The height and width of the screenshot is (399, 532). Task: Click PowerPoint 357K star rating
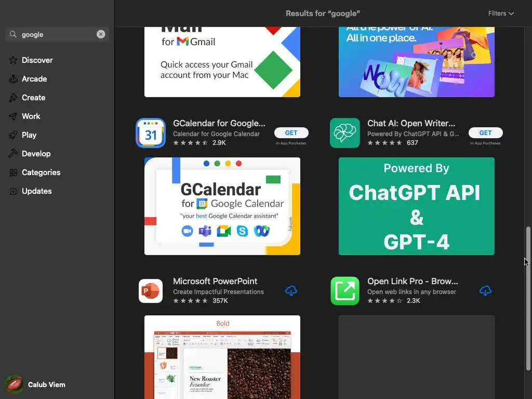click(x=200, y=301)
